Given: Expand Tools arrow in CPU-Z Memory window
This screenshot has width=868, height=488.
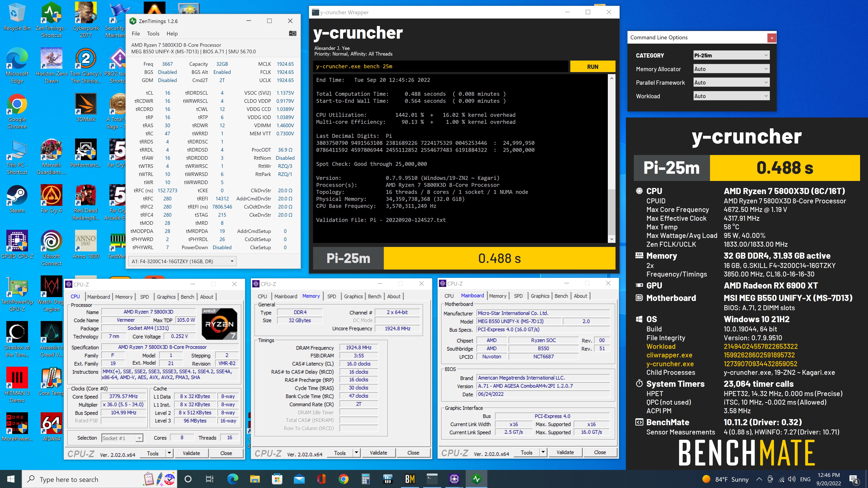Looking at the screenshot, I should click(x=356, y=453).
